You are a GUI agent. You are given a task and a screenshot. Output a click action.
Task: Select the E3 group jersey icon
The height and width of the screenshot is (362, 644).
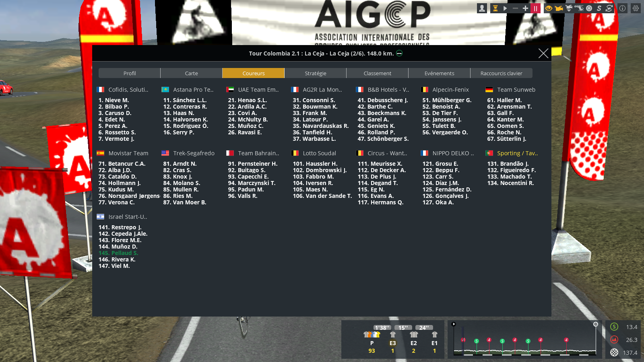(393, 335)
